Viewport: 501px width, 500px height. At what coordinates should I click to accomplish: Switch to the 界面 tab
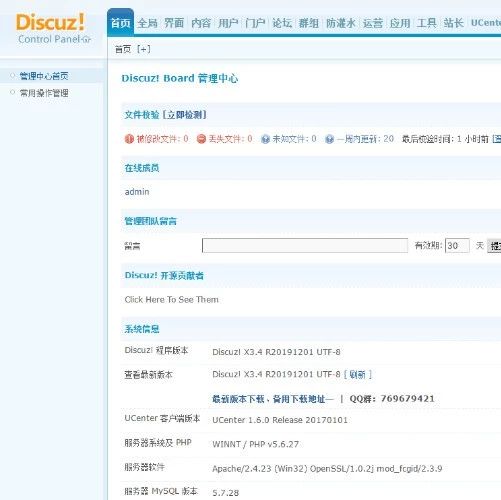[x=174, y=23]
